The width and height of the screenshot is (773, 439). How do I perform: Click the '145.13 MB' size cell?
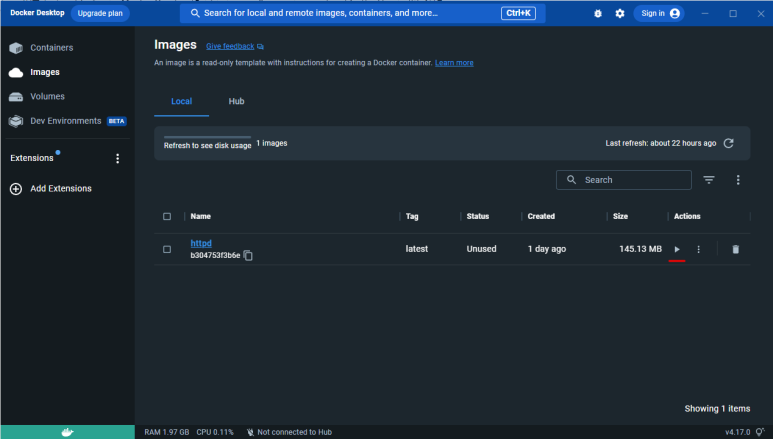640,249
